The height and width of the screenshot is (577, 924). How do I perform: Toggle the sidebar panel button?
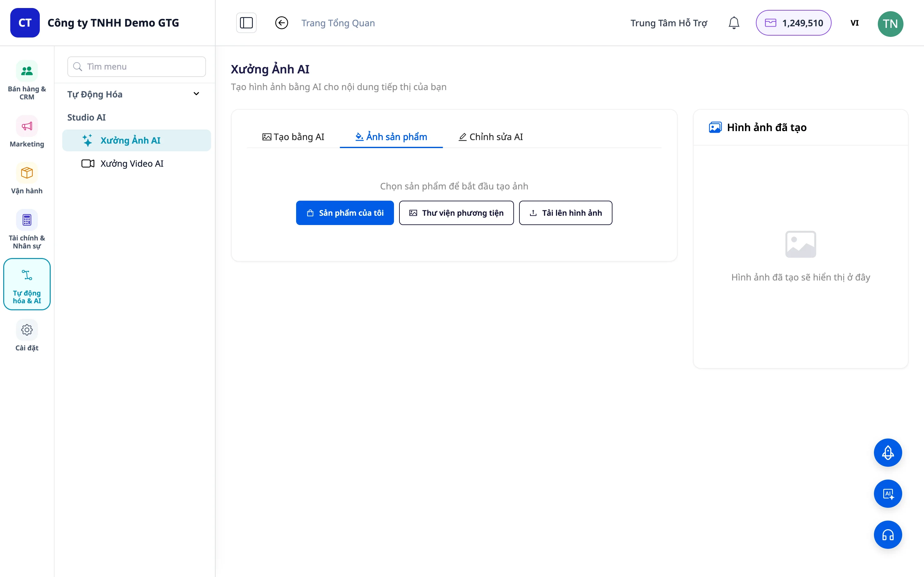(246, 23)
